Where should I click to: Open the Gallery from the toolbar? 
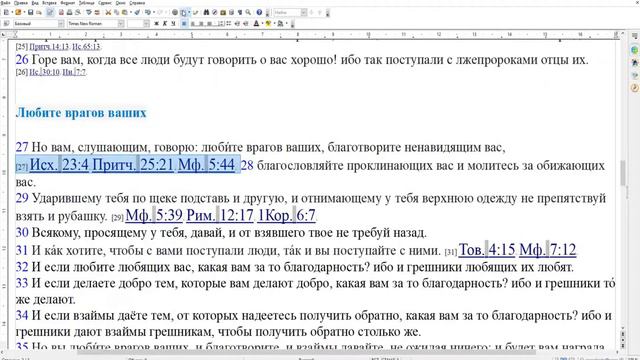223,13
